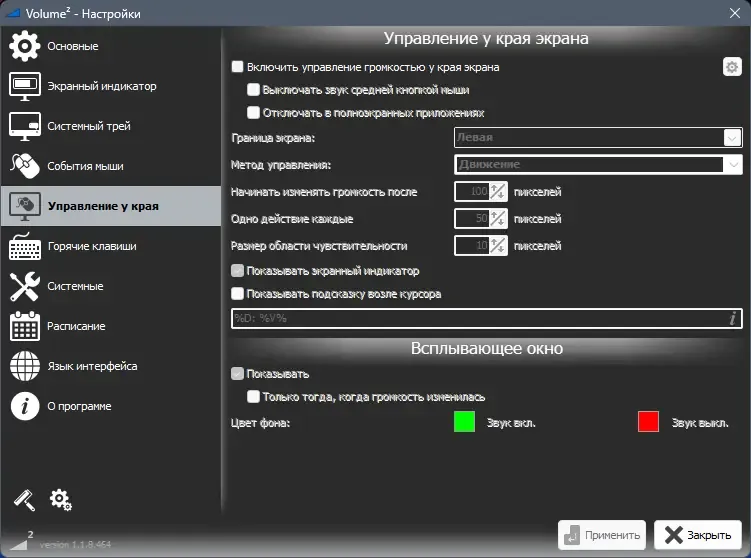Enable Показывать подсказку возле курсора
The width and height of the screenshot is (751, 558).
237,294
